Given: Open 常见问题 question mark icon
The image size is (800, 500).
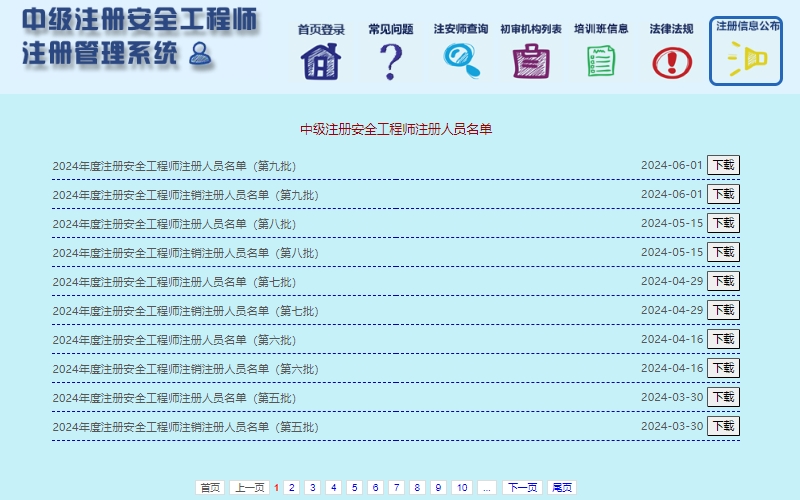Looking at the screenshot, I should 389,61.
